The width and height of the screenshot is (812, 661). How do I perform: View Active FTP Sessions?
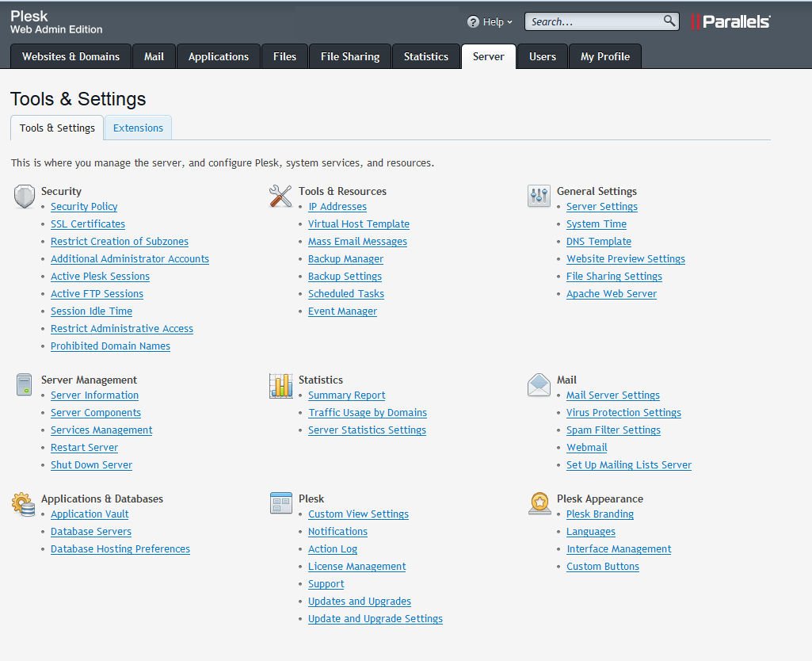97,294
